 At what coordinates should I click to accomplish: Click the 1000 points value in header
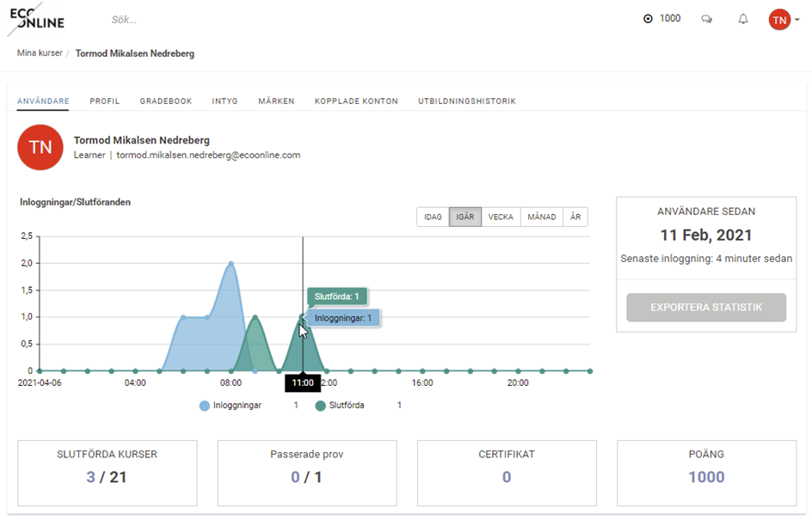[x=670, y=19]
